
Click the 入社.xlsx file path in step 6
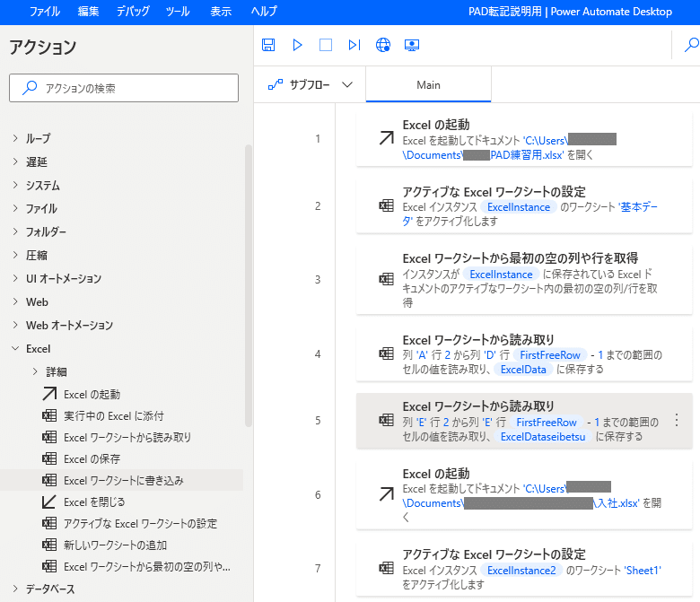click(616, 503)
